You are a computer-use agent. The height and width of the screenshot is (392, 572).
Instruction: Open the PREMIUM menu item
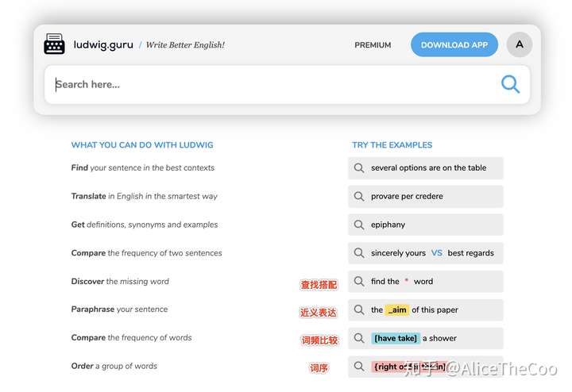[x=373, y=44]
